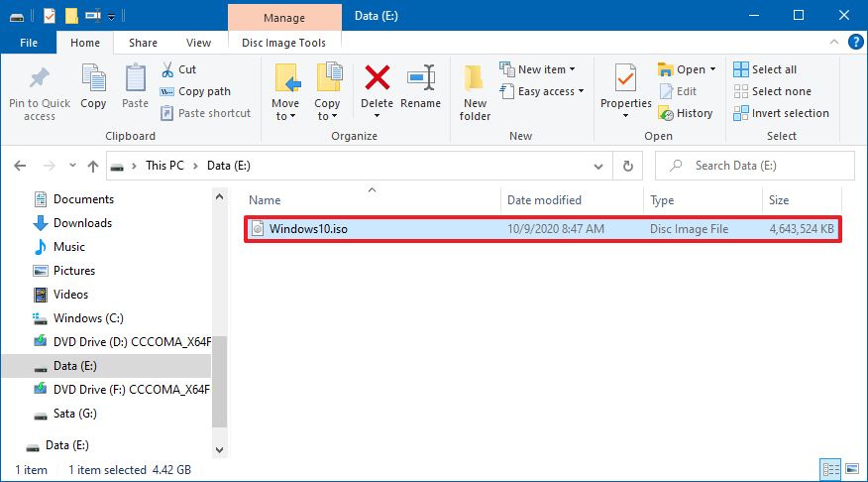868x482 pixels.
Task: Open Videos in navigation pane
Action: [x=60, y=295]
